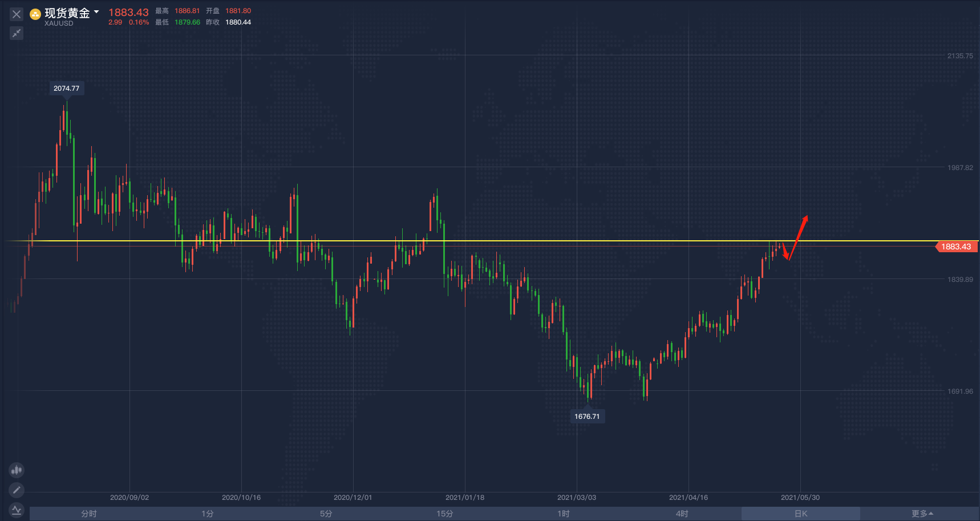Close the chart with the X icon
The width and height of the screenshot is (980, 521).
coord(17,14)
